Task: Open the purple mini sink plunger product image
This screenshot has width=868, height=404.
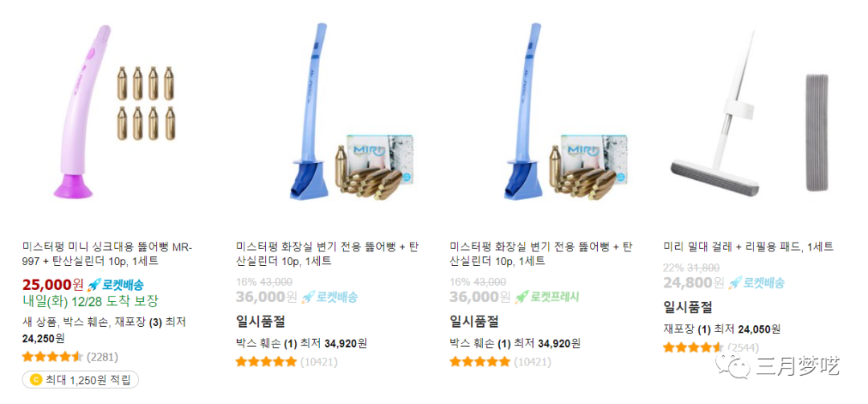Action: coord(113,111)
